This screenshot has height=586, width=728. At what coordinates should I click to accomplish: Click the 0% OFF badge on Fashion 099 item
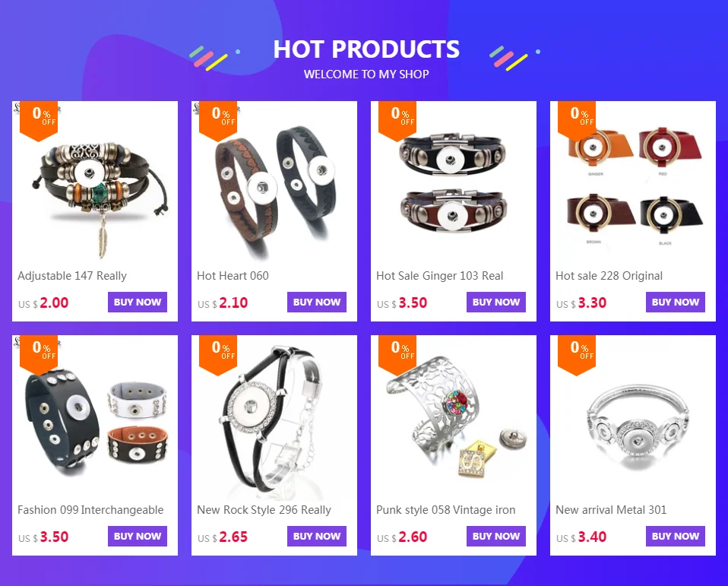[x=39, y=355]
